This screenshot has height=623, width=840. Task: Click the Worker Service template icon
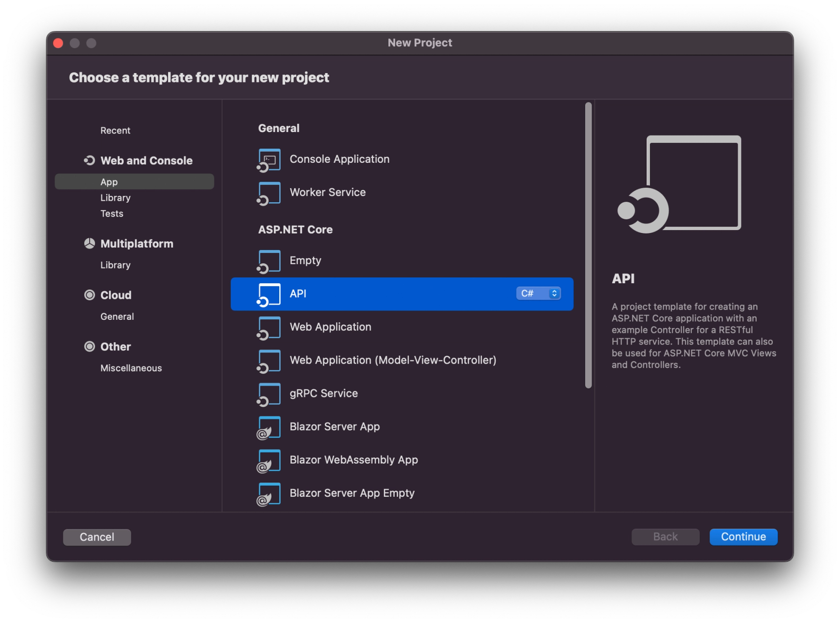269,193
